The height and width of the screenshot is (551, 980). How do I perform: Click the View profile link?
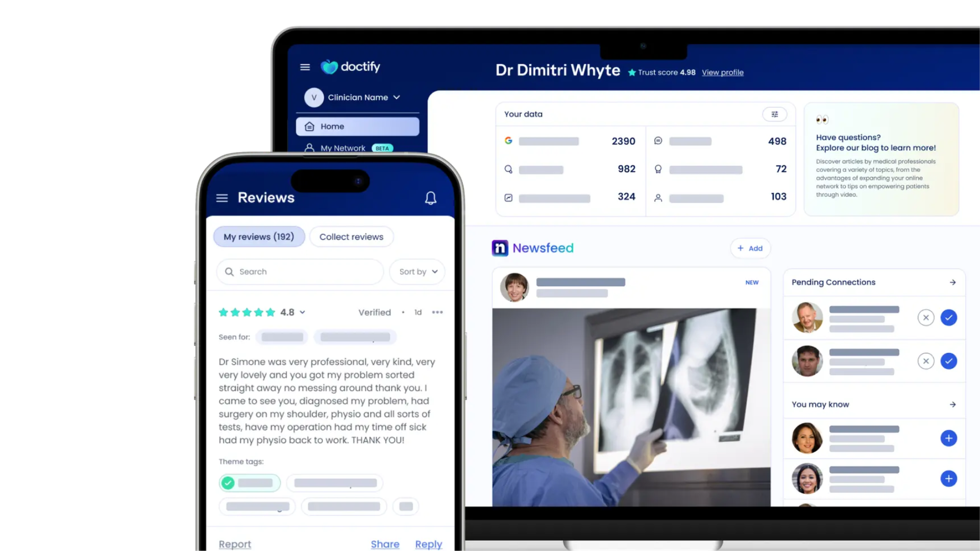click(722, 72)
